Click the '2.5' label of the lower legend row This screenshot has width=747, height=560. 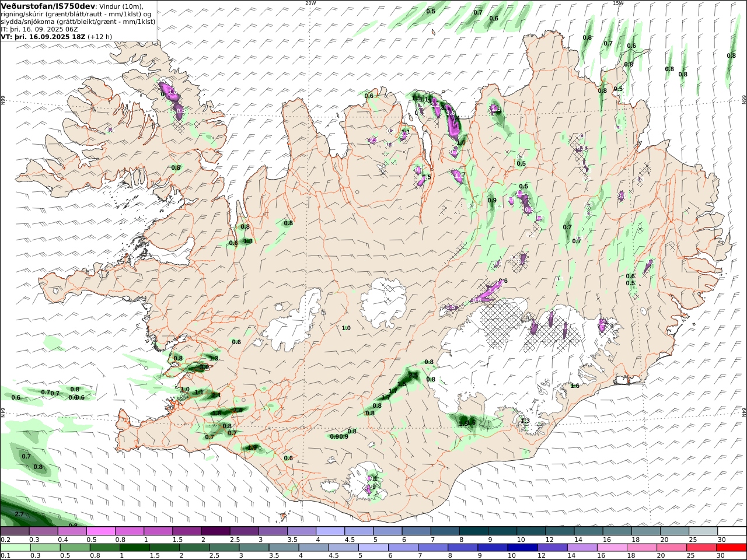coord(214,555)
